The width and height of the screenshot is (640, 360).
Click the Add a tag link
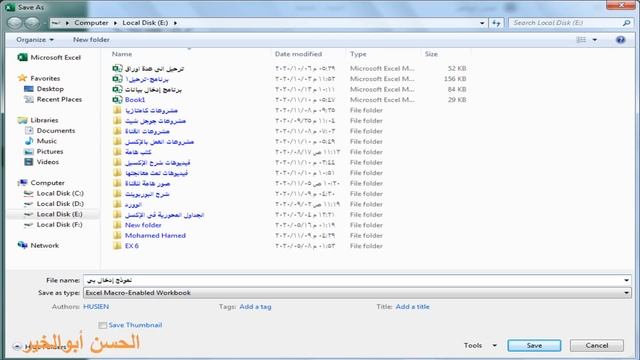255,307
